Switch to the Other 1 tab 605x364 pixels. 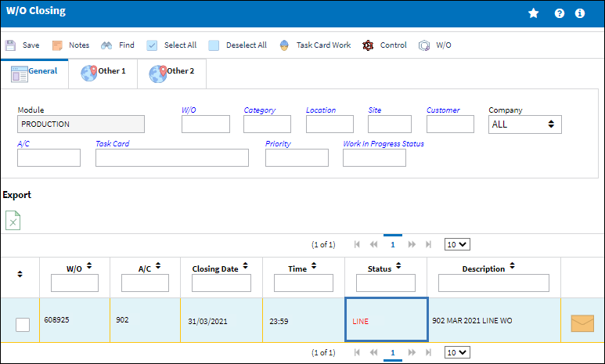(x=103, y=74)
